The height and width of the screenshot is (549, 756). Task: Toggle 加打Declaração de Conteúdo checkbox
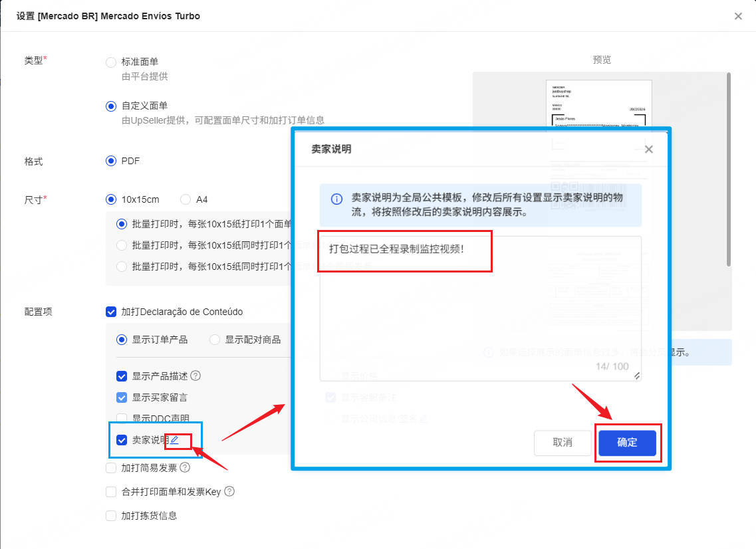[x=111, y=312]
